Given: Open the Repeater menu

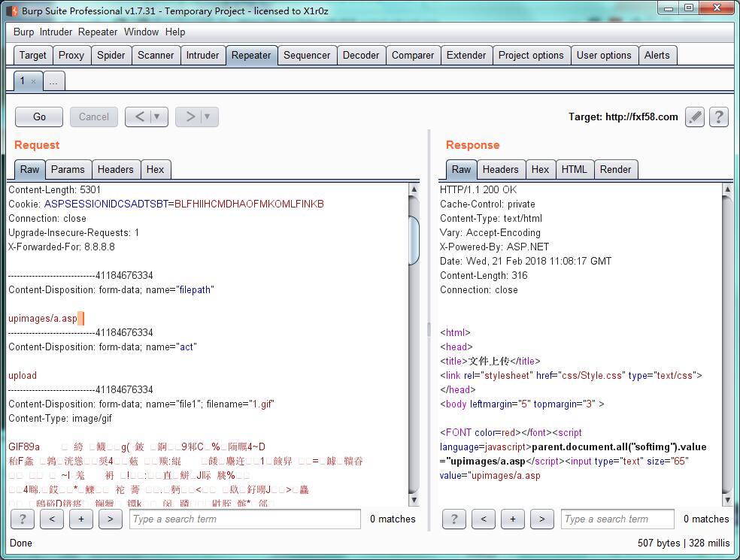Looking at the screenshot, I should coord(98,32).
